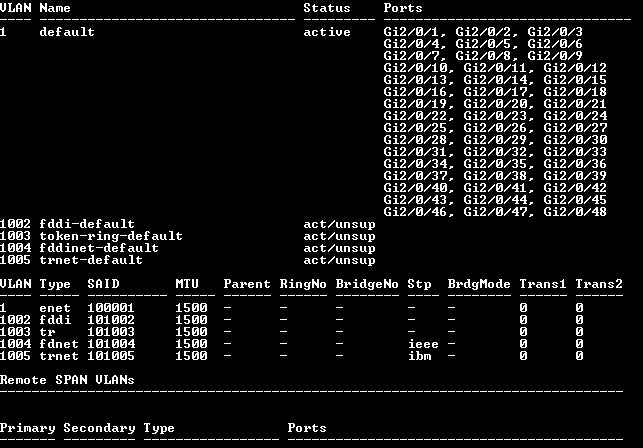Click SAID value 101002
Screen dimensions: 643x448
(111, 320)
